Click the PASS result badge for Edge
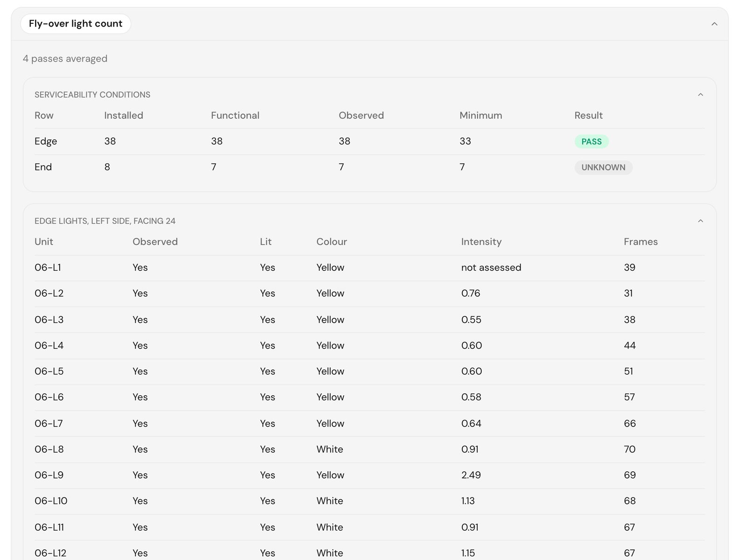 tap(592, 141)
